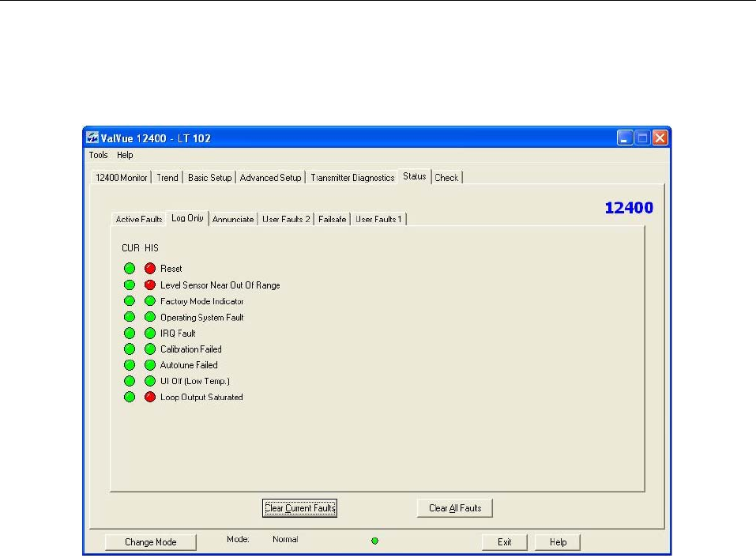Click Calibration Failed CUR indicator

tap(130, 349)
